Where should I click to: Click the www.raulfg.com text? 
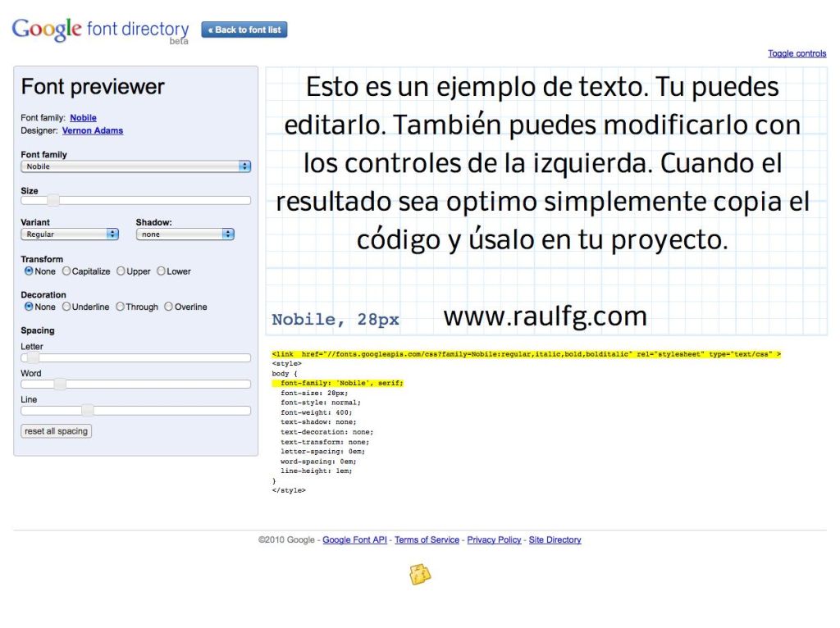(x=546, y=316)
